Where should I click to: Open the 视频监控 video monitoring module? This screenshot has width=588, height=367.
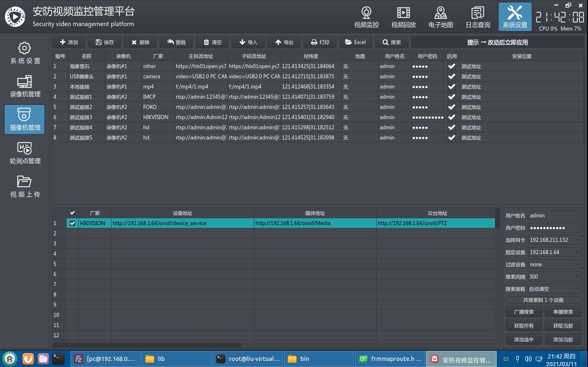pyautogui.click(x=366, y=17)
